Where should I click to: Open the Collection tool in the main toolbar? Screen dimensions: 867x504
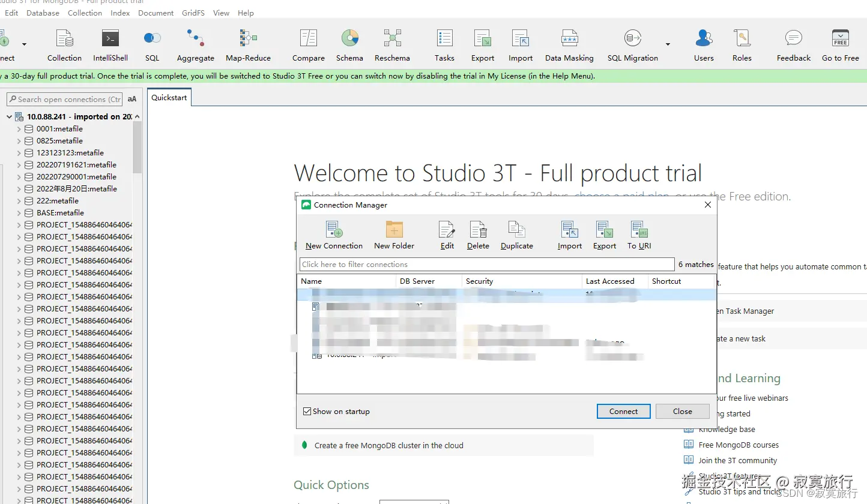point(64,45)
